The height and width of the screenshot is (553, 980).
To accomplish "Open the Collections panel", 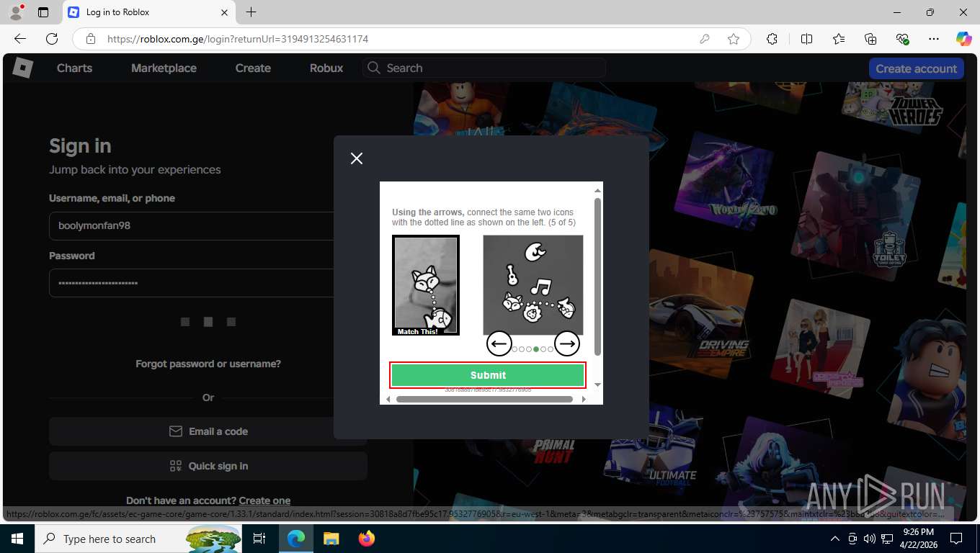I will click(x=870, y=39).
